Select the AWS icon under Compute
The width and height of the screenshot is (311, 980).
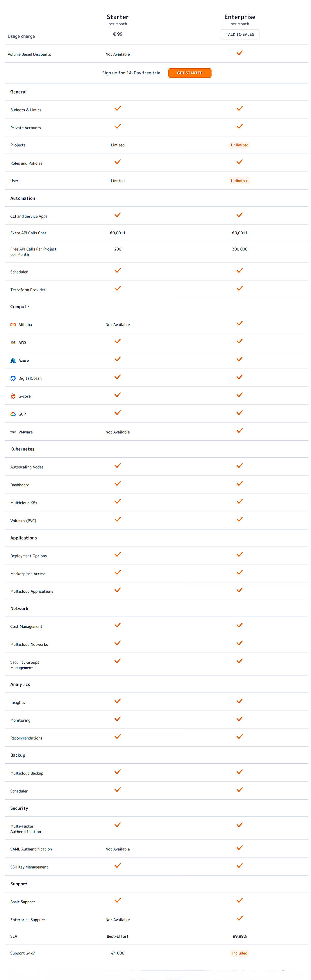[x=13, y=342]
